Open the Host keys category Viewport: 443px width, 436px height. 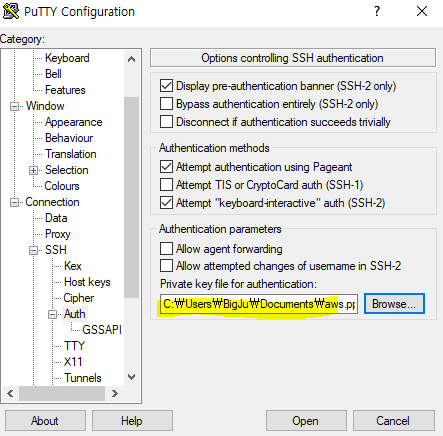tap(87, 282)
